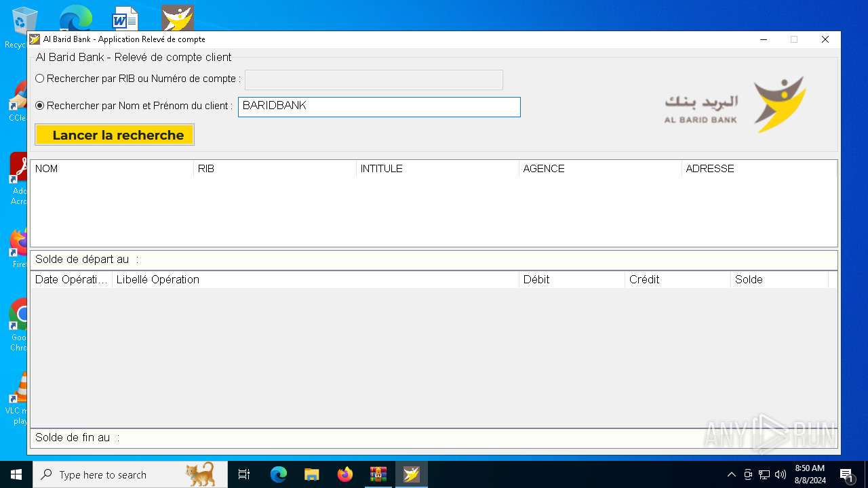Select Rechercher par Nom et Prénom radio

point(39,106)
